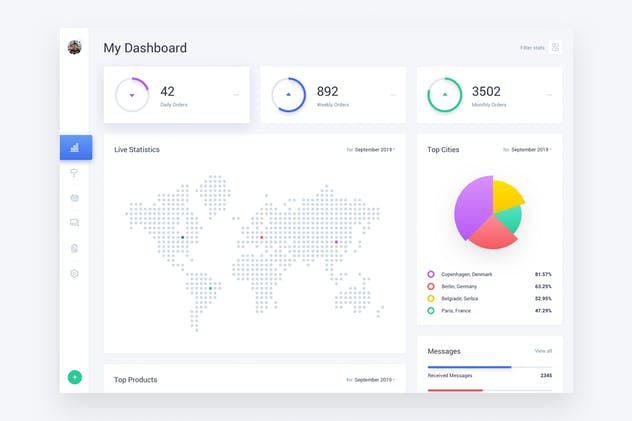The width and height of the screenshot is (632, 421).
Task: Click the blue map marker in North America
Action: click(x=183, y=237)
